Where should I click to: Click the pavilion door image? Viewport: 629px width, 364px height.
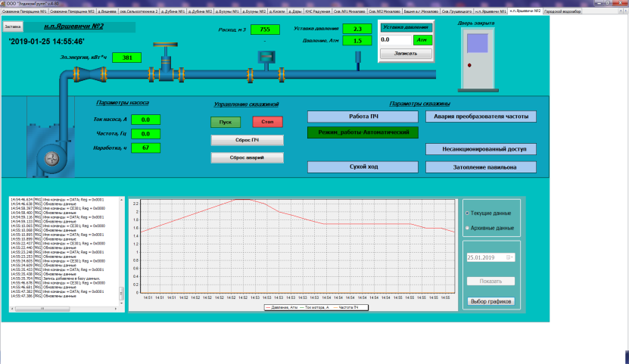(479, 60)
